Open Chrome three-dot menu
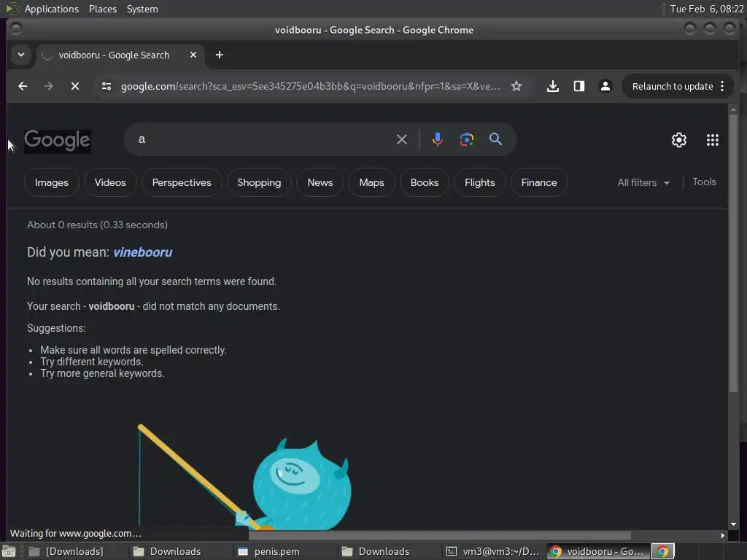Viewport: 747px width, 560px height. [x=722, y=86]
